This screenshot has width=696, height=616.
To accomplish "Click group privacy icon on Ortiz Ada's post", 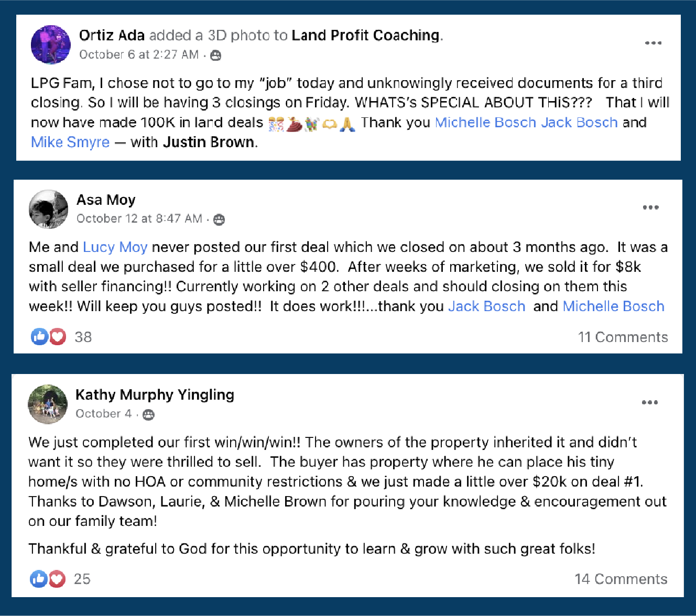I will 215,56.
